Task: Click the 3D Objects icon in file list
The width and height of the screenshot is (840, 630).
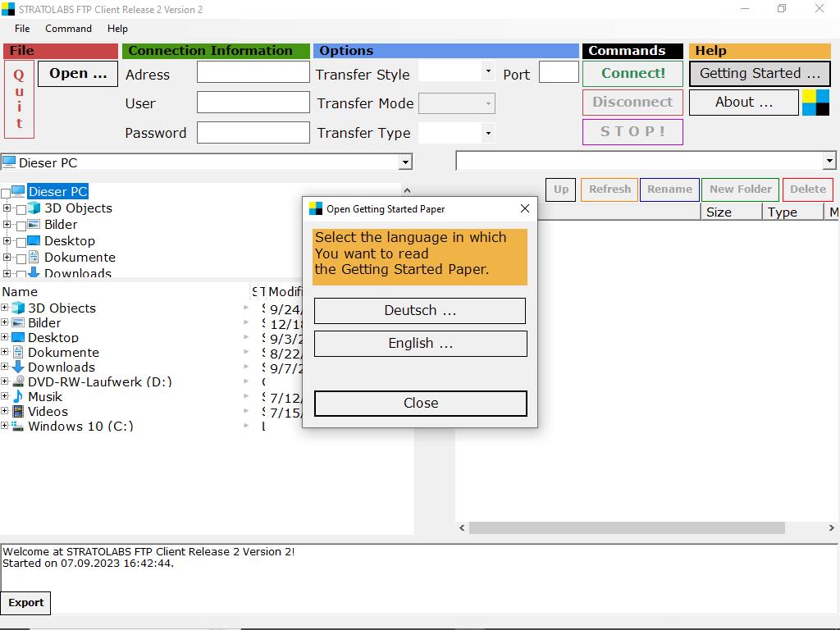Action: tap(18, 308)
